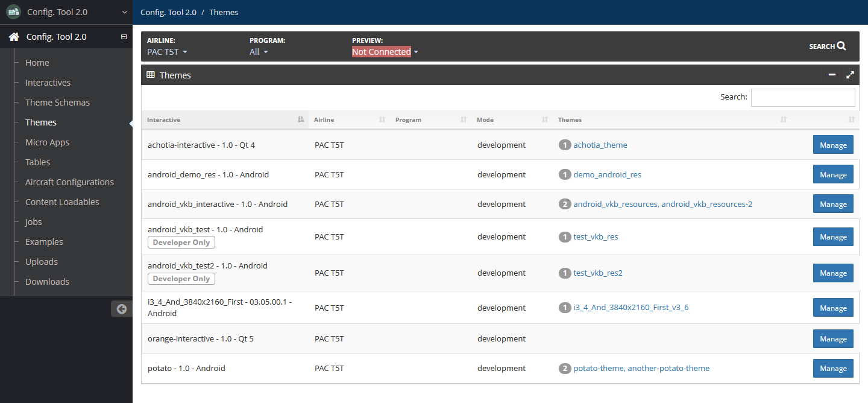
Task: Click Developer Only badge under android_vkb_test
Action: coord(181,243)
